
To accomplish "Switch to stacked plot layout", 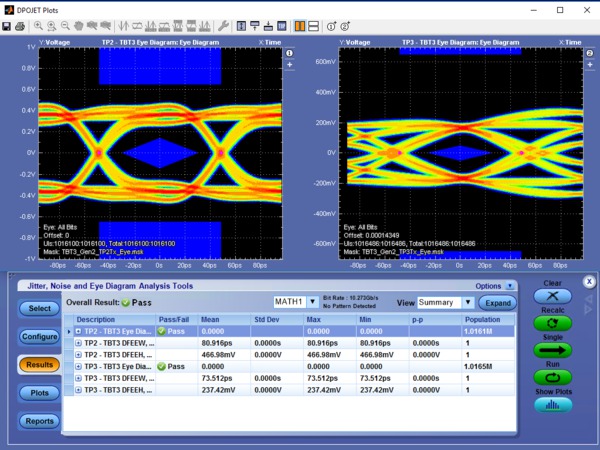I will click(x=315, y=25).
